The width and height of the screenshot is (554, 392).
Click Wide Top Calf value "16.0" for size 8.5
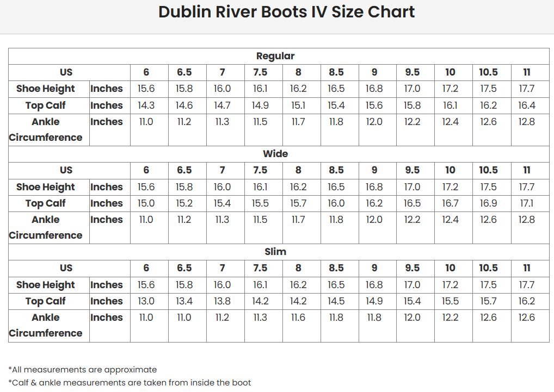click(x=336, y=203)
